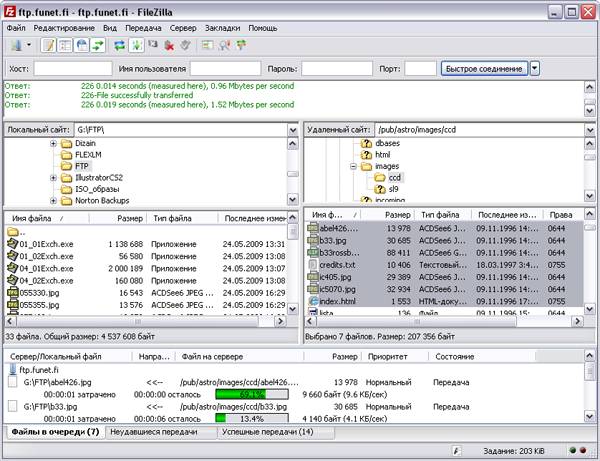Toggle processing of the transfer queue

point(136,46)
